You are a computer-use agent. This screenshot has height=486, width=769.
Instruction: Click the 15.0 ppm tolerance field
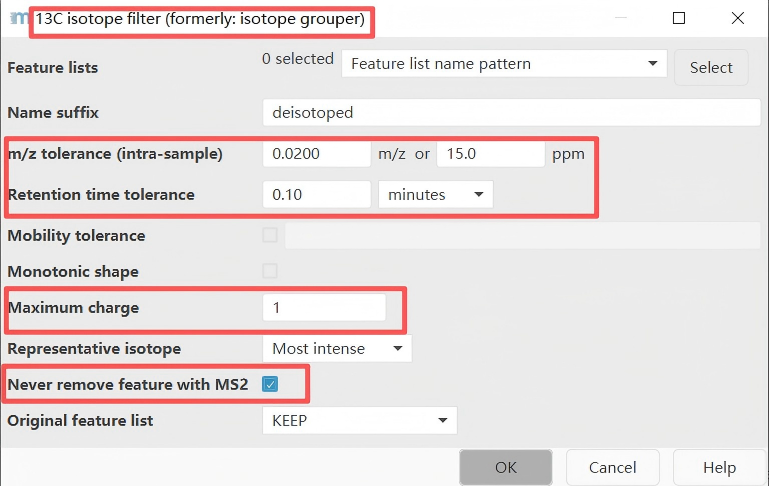[491, 153]
